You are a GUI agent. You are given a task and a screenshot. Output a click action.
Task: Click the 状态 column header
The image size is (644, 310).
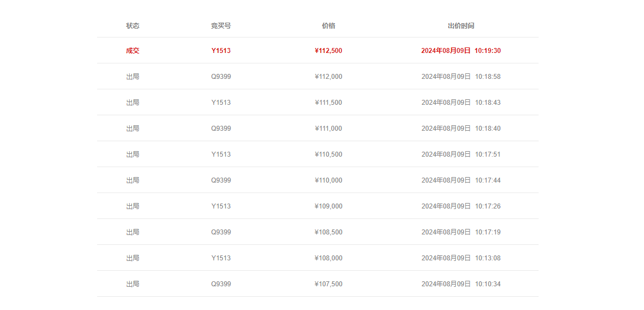click(132, 25)
